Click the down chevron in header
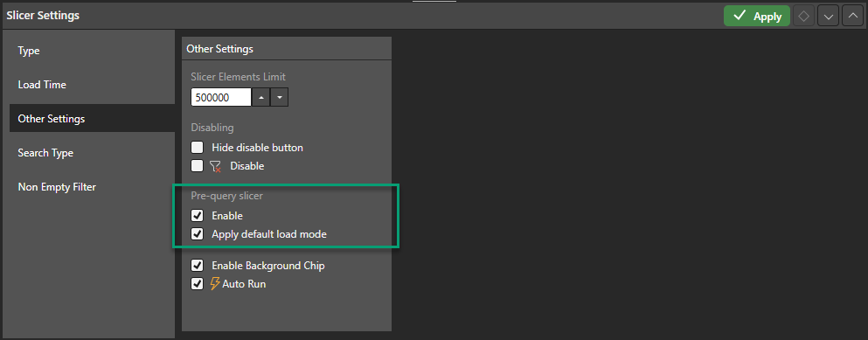This screenshot has height=340, width=868. [828, 16]
